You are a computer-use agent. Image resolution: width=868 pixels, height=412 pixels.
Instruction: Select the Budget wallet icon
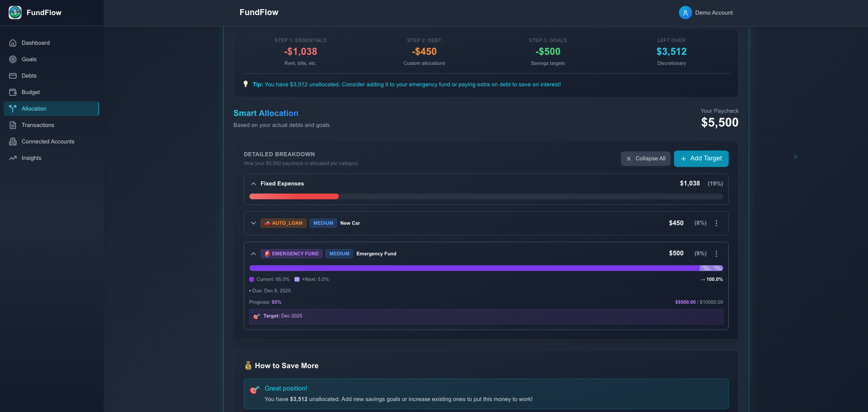coord(12,92)
